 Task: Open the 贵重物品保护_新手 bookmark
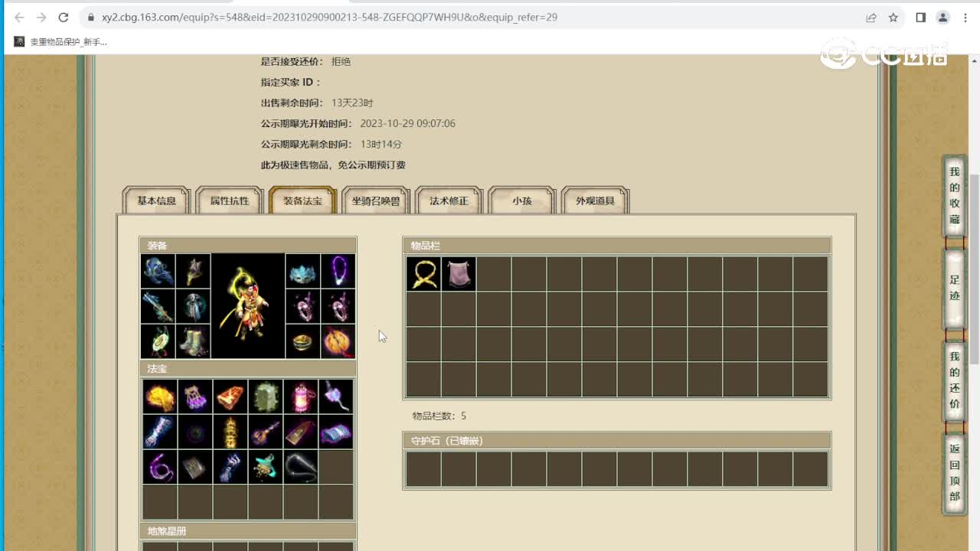[60, 42]
